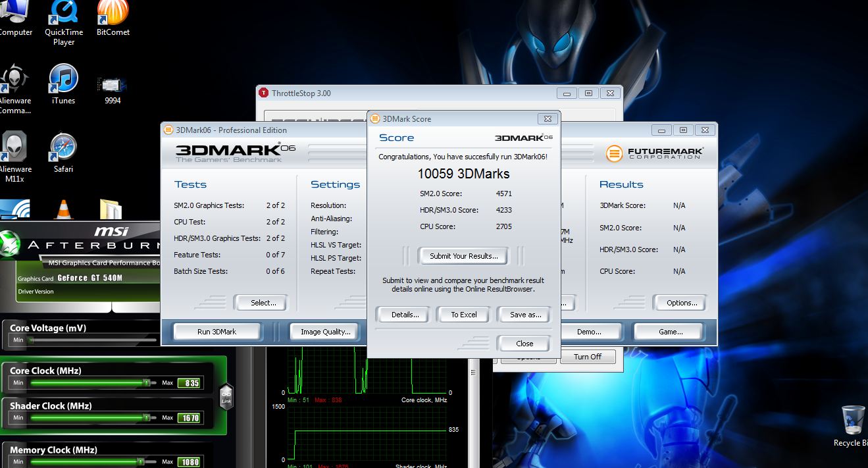Click the Memory Clock value field 1080
The width and height of the screenshot is (868, 468).
click(190, 461)
